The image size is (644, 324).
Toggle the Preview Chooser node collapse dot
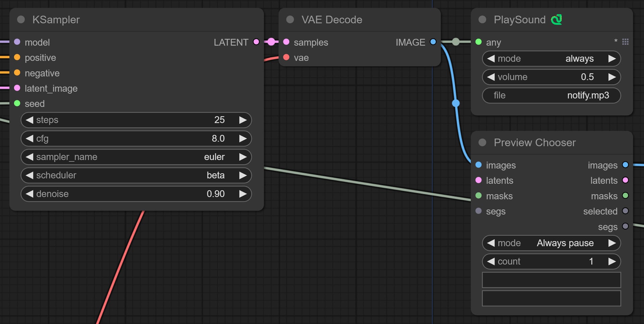click(482, 142)
